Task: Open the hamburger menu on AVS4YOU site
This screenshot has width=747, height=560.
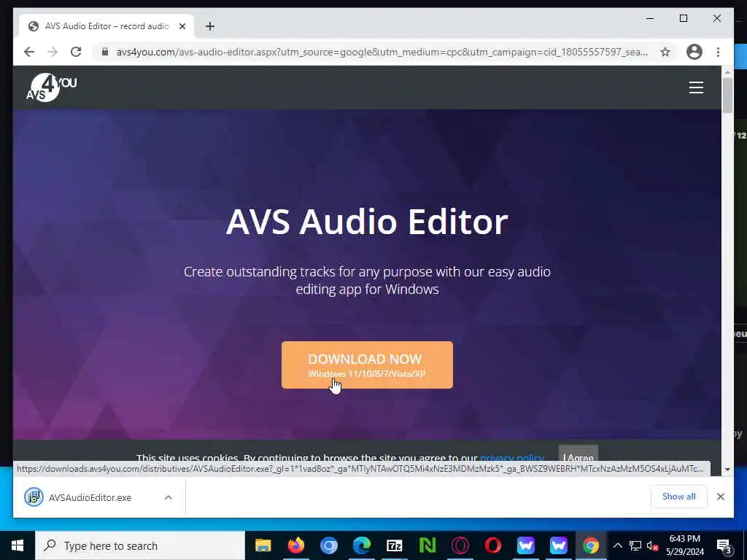Action: pos(696,87)
